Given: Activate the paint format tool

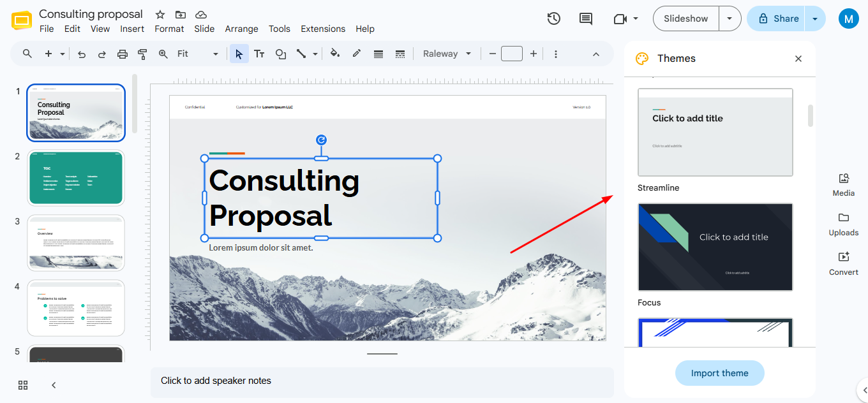Looking at the screenshot, I should click(143, 54).
